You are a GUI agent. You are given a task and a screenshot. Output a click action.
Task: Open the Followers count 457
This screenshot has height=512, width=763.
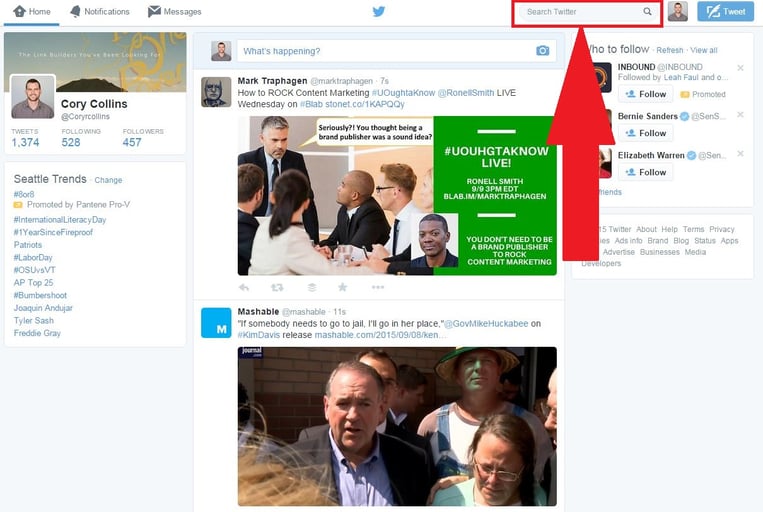143,138
